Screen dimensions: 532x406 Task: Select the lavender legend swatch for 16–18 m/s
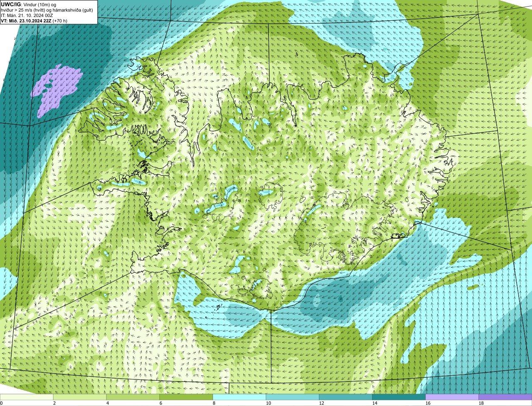[x=452, y=397]
